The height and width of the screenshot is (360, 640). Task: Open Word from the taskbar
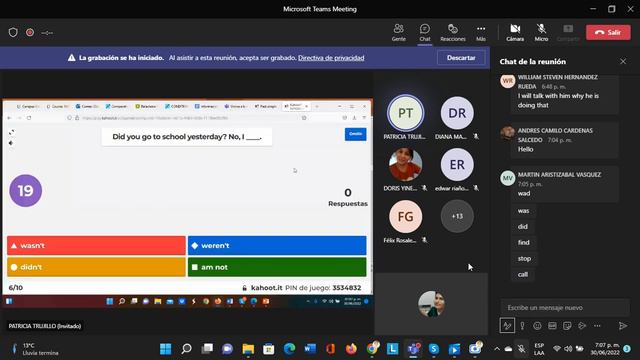click(310, 349)
